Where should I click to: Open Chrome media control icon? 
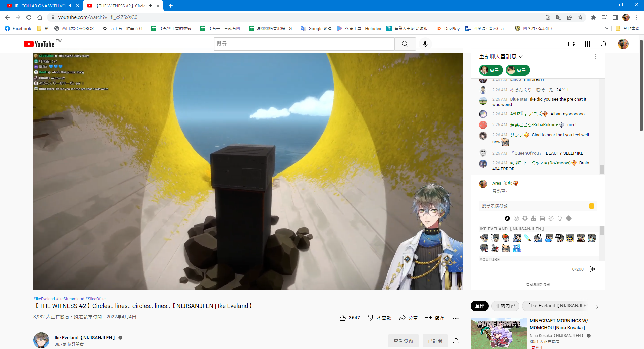pyautogui.click(x=604, y=17)
